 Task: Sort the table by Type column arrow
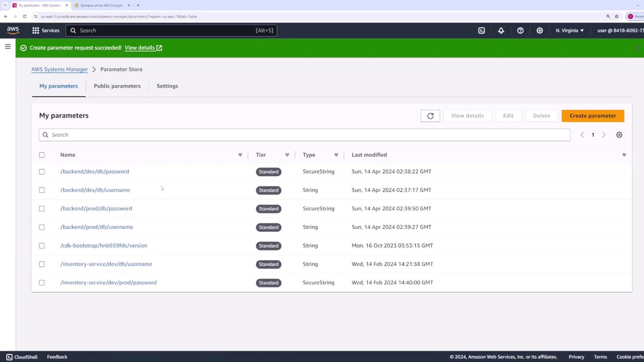tap(336, 155)
